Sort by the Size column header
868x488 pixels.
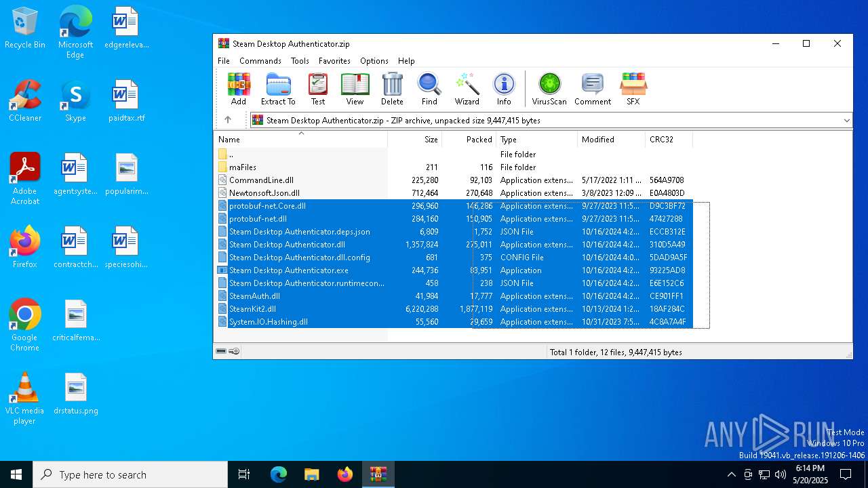pyautogui.click(x=415, y=140)
